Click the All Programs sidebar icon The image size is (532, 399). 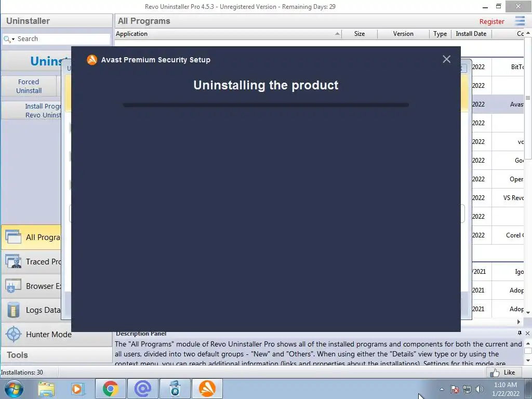pos(13,237)
